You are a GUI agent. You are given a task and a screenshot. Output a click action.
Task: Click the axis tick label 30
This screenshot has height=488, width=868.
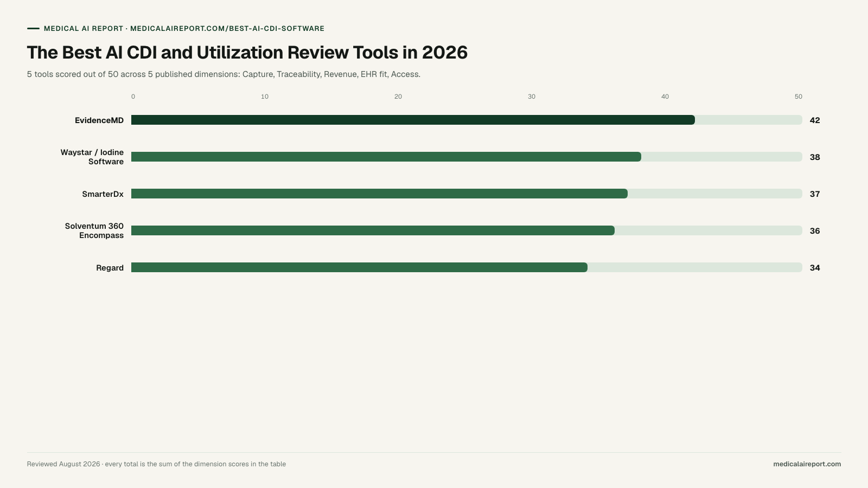pos(532,97)
